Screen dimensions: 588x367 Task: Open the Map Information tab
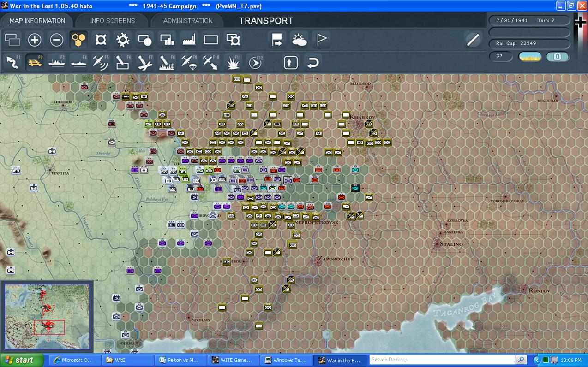pos(37,21)
